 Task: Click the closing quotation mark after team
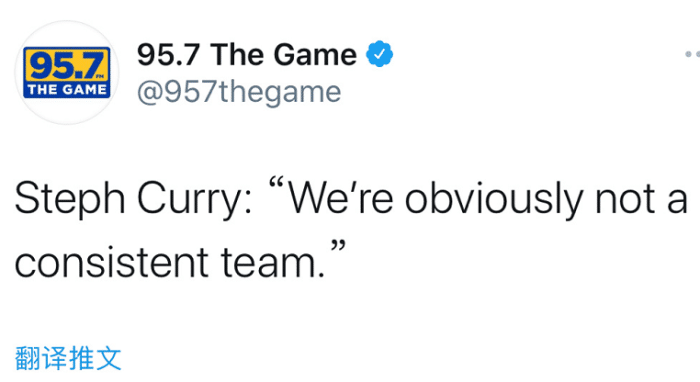pyautogui.click(x=338, y=246)
